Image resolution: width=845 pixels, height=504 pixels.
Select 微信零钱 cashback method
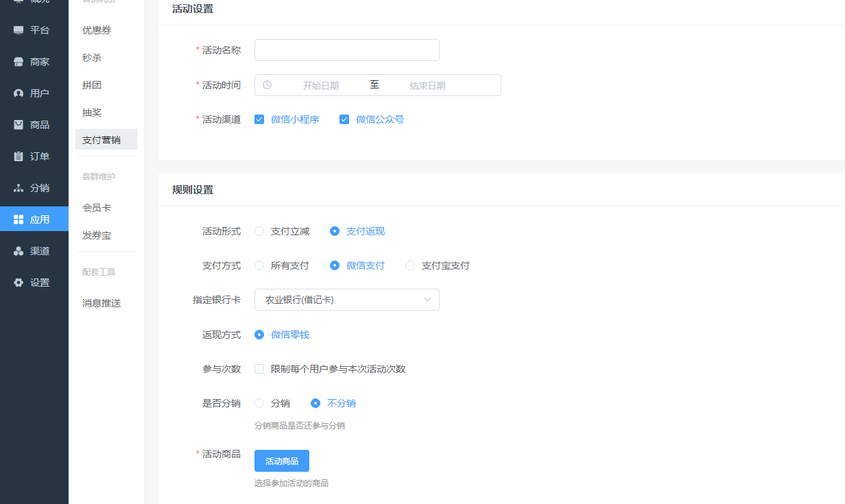259,335
